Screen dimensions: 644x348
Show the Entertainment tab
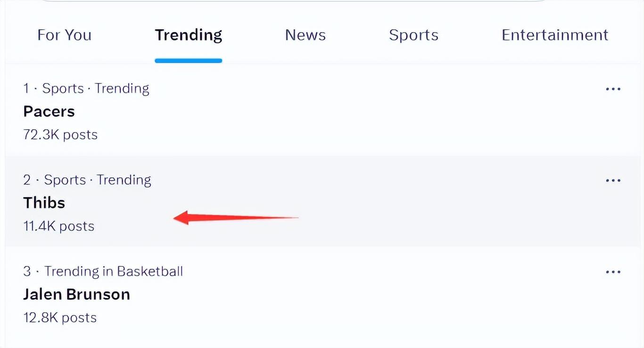[x=554, y=35]
